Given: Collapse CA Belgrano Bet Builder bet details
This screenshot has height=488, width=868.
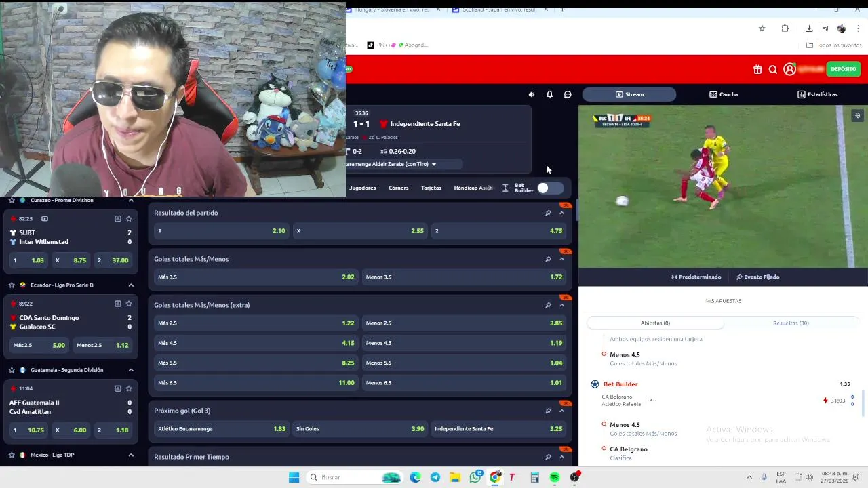Looking at the screenshot, I should coord(651,401).
